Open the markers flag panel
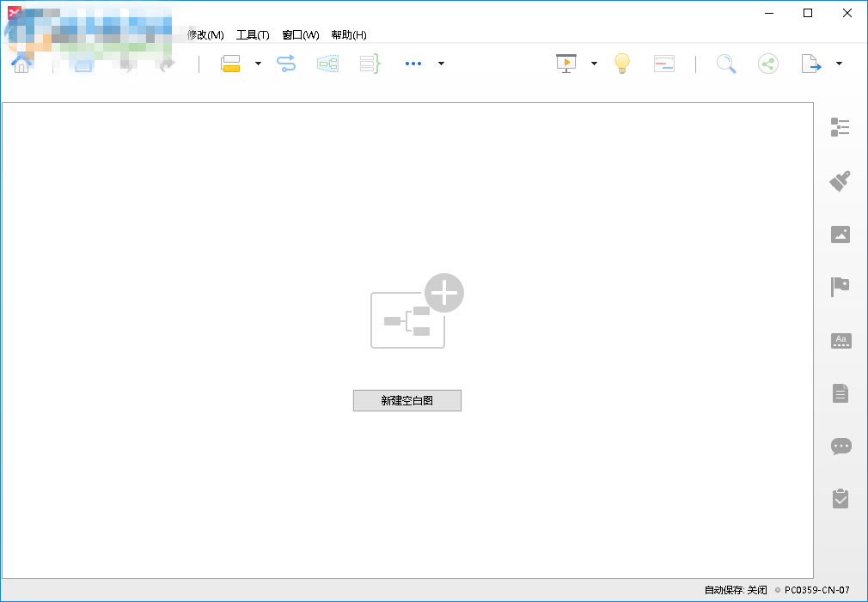The image size is (868, 602). pyautogui.click(x=840, y=287)
